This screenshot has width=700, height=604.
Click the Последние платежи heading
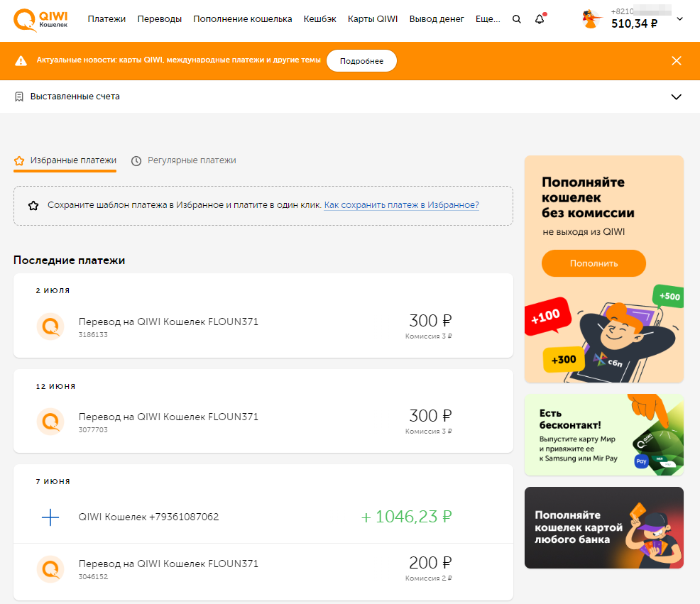coord(69,260)
